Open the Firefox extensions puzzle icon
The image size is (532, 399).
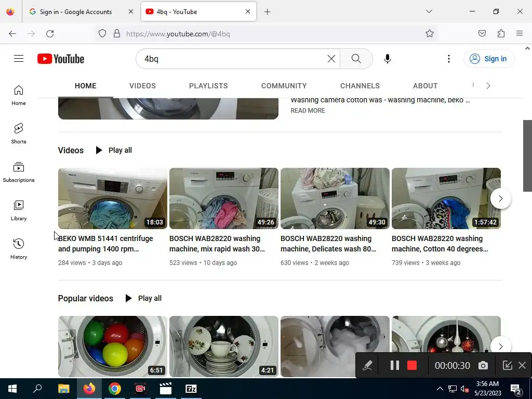tap(501, 33)
